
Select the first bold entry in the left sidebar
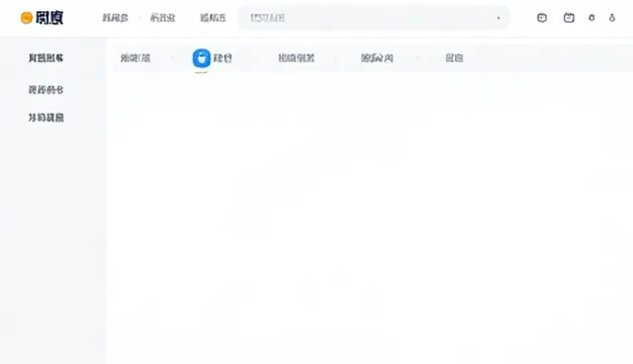[46, 58]
